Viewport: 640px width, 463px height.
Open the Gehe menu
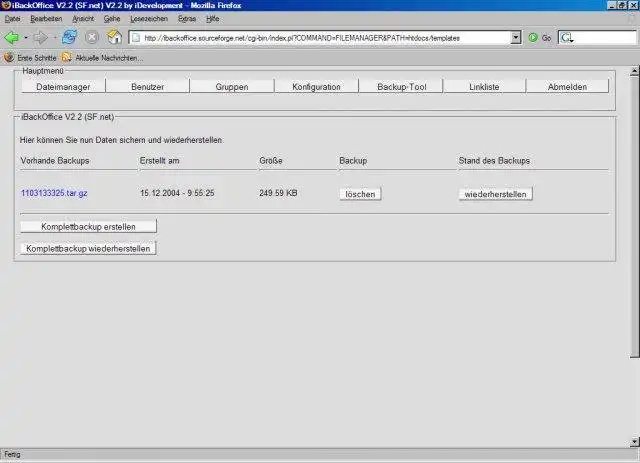click(x=112, y=19)
